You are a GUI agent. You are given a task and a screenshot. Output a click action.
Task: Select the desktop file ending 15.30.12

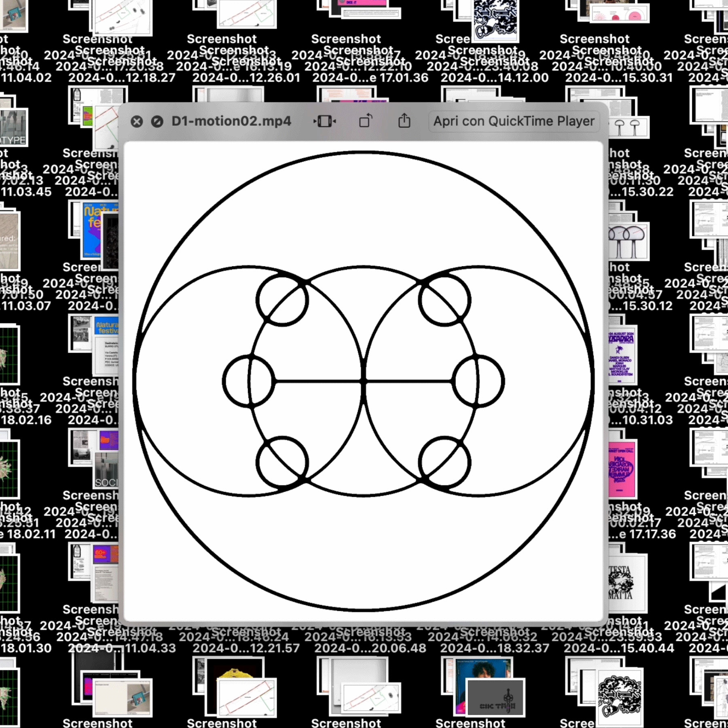pyautogui.click(x=641, y=306)
